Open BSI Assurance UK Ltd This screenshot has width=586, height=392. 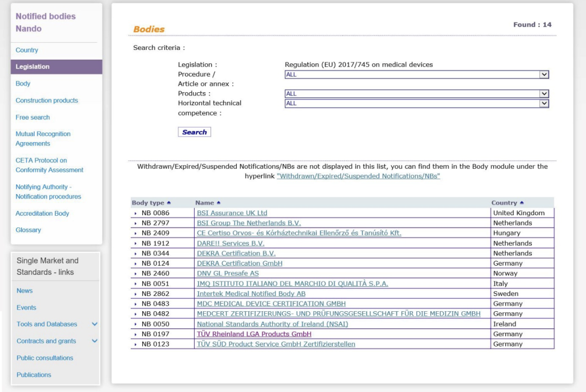point(232,213)
